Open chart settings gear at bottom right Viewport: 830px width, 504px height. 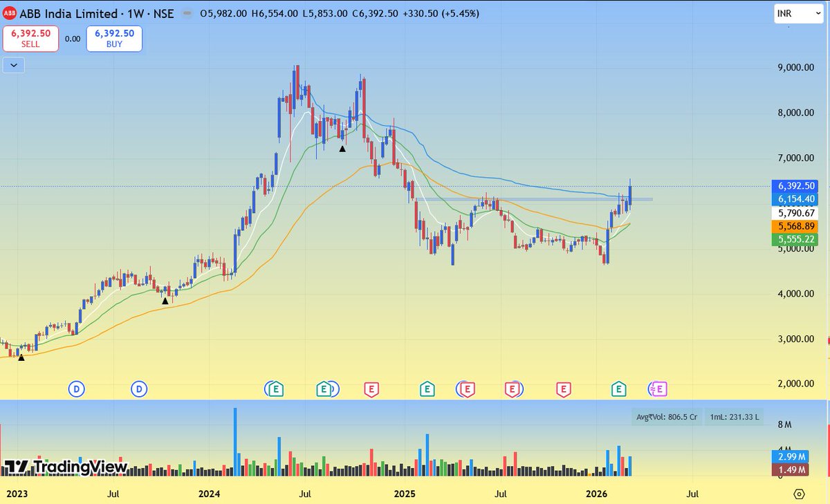[800, 494]
